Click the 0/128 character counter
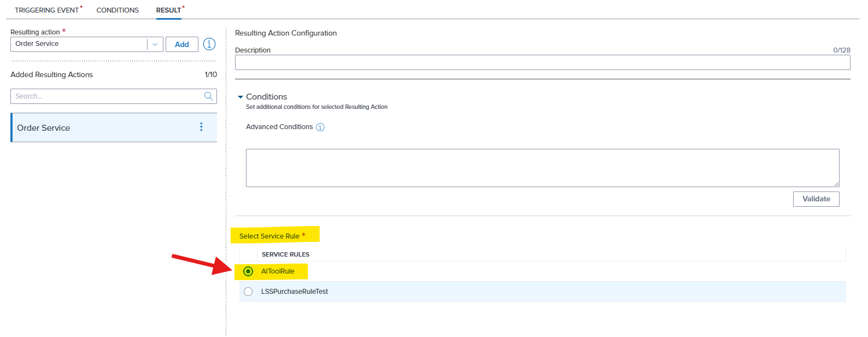The width and height of the screenshot is (868, 337). (x=842, y=50)
